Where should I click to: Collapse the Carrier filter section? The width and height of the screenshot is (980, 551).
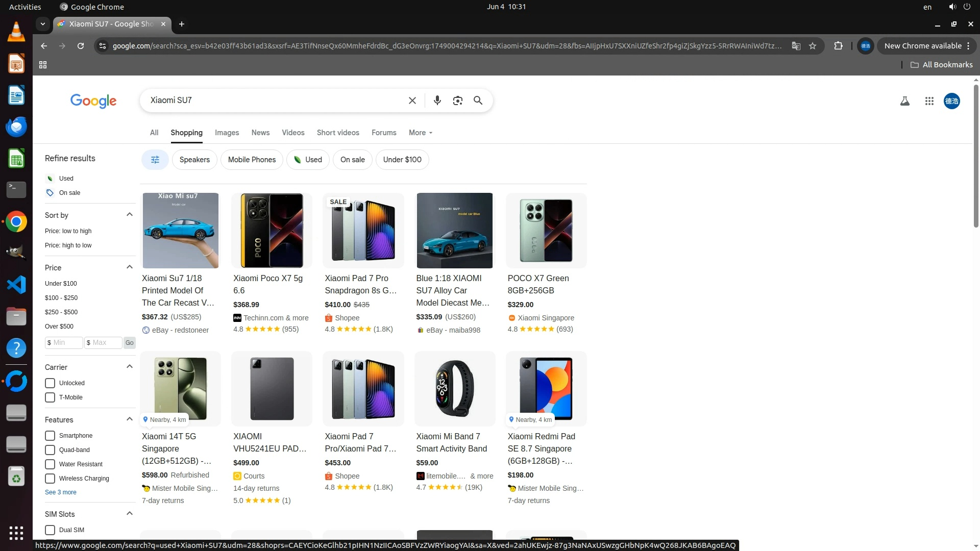[129, 367]
